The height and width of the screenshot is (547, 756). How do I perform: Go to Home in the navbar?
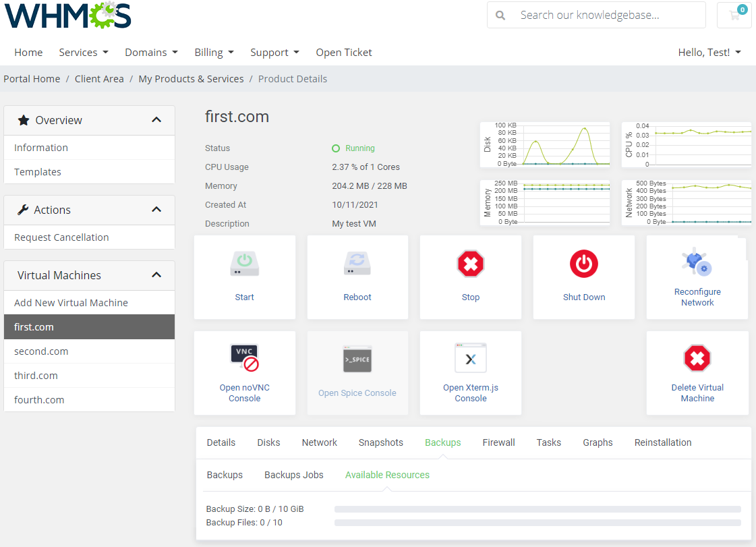(28, 52)
